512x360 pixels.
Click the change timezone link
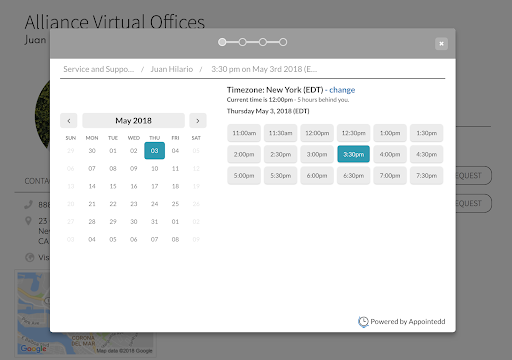(x=342, y=90)
